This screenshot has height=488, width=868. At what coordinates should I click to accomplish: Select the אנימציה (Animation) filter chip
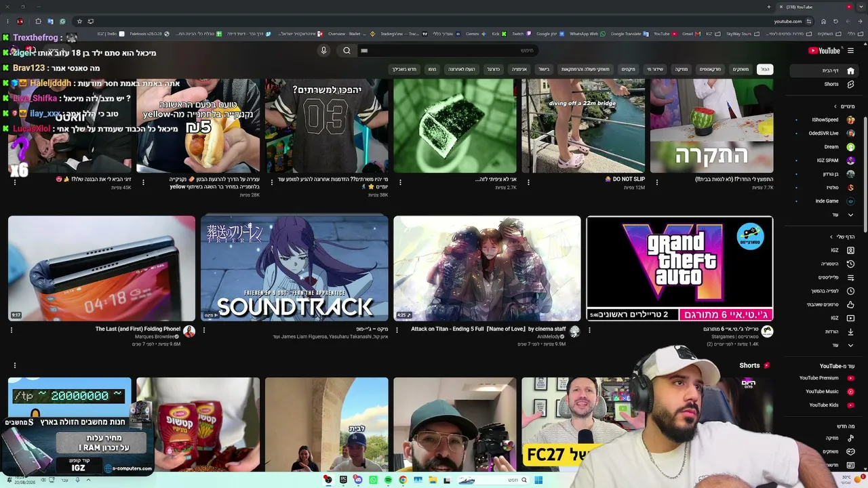coord(519,69)
